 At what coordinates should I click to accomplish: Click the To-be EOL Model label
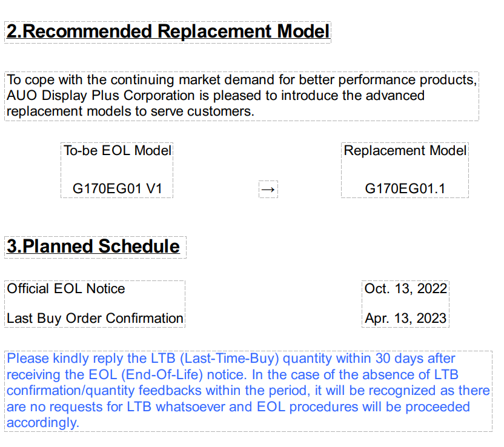pyautogui.click(x=118, y=150)
